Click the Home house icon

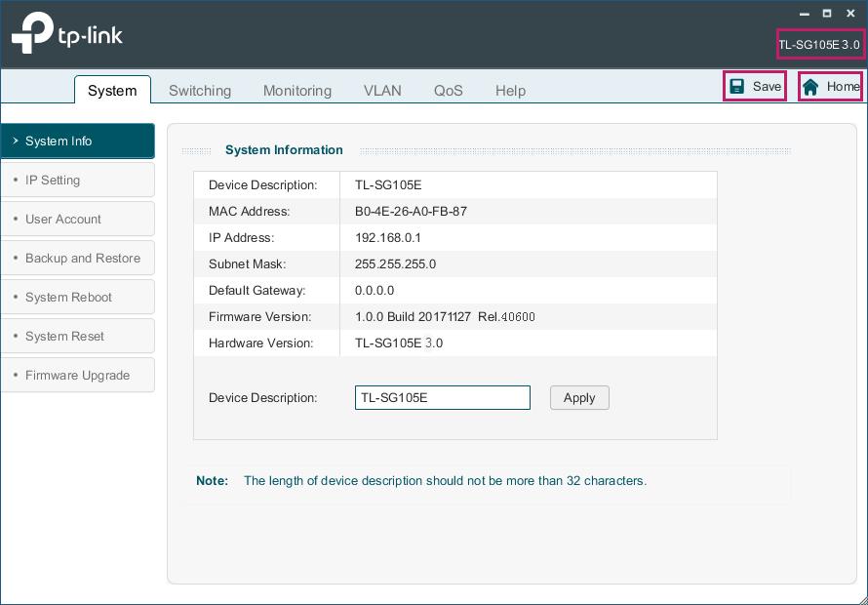point(810,87)
